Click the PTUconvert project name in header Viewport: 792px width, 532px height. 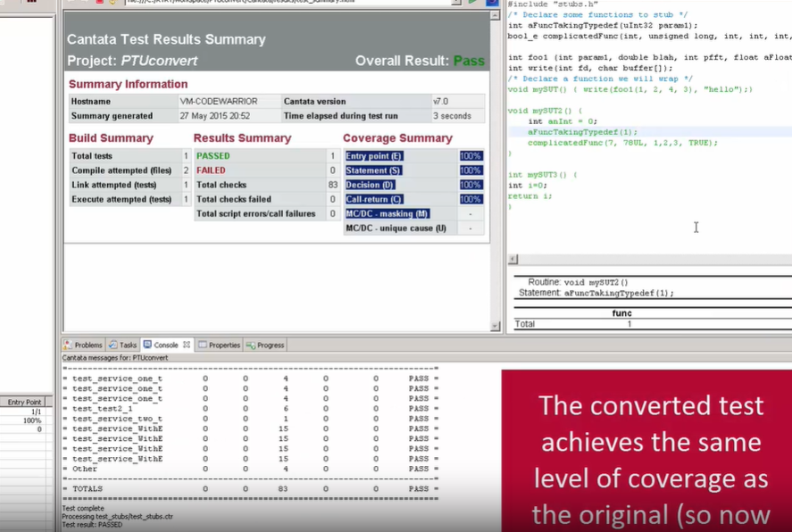(159, 61)
